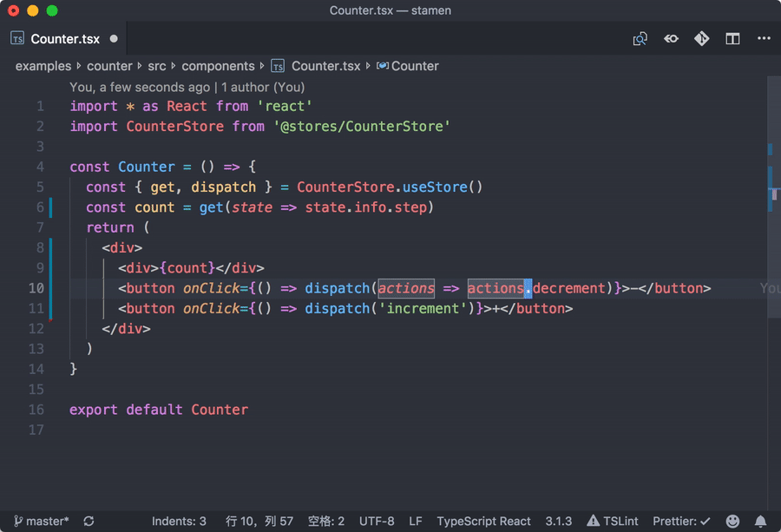The height and width of the screenshot is (532, 781).
Task: Click the Indents: 3 status item
Action: click(179, 521)
